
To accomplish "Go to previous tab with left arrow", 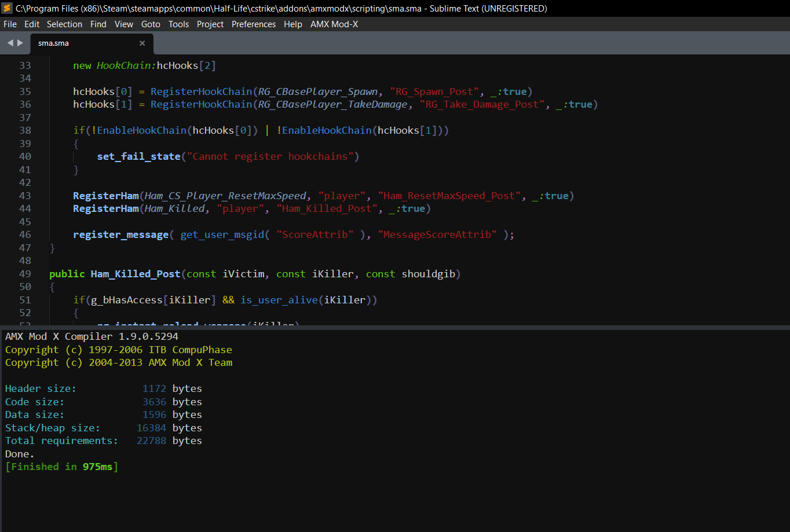I will (x=10, y=43).
